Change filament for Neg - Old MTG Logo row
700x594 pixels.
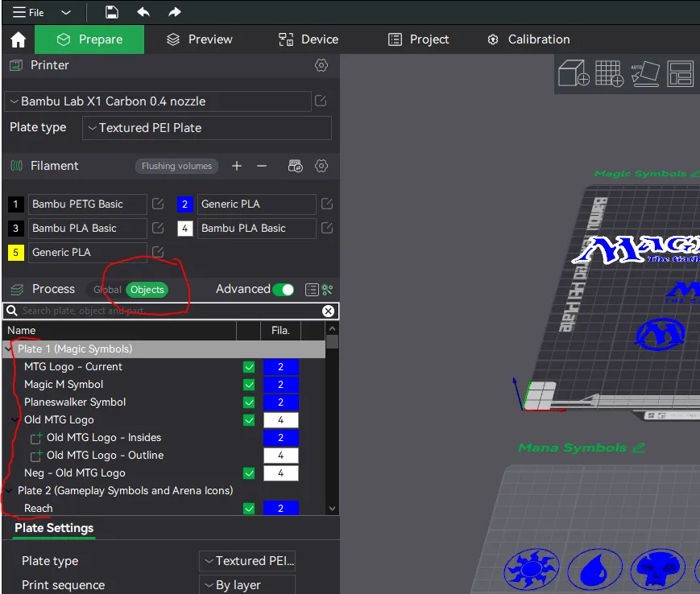281,473
